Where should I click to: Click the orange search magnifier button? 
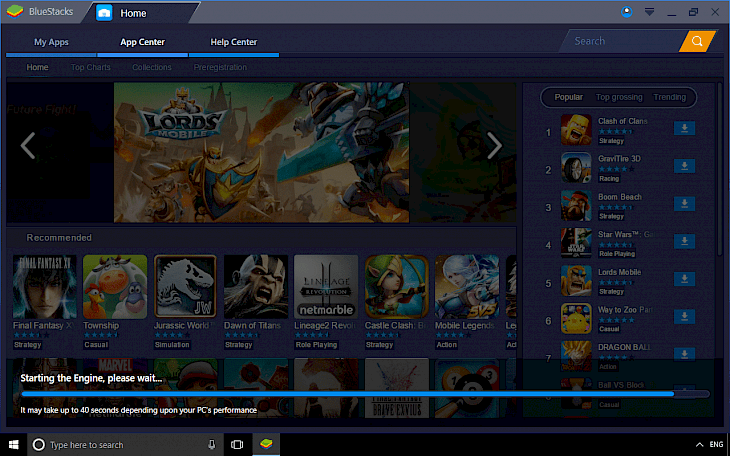[697, 41]
